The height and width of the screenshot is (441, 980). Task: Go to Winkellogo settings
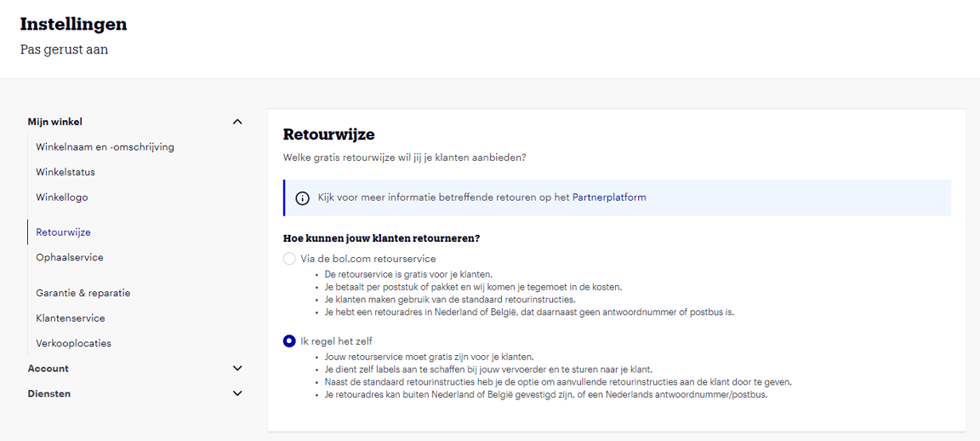[x=62, y=198]
